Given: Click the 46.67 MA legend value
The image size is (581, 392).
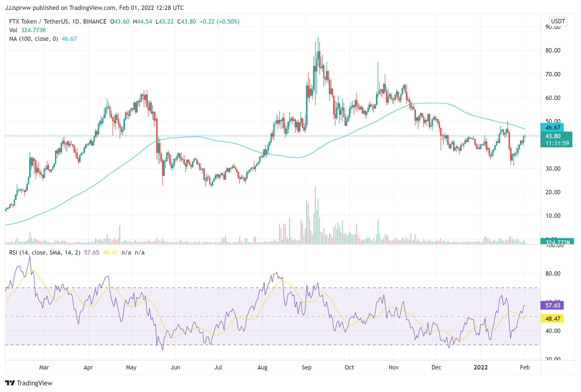Looking at the screenshot, I should [x=69, y=39].
